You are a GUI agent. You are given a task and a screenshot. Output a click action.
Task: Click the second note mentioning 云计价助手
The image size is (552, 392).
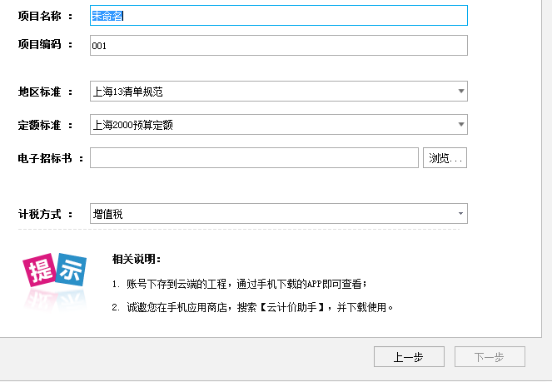(x=252, y=307)
